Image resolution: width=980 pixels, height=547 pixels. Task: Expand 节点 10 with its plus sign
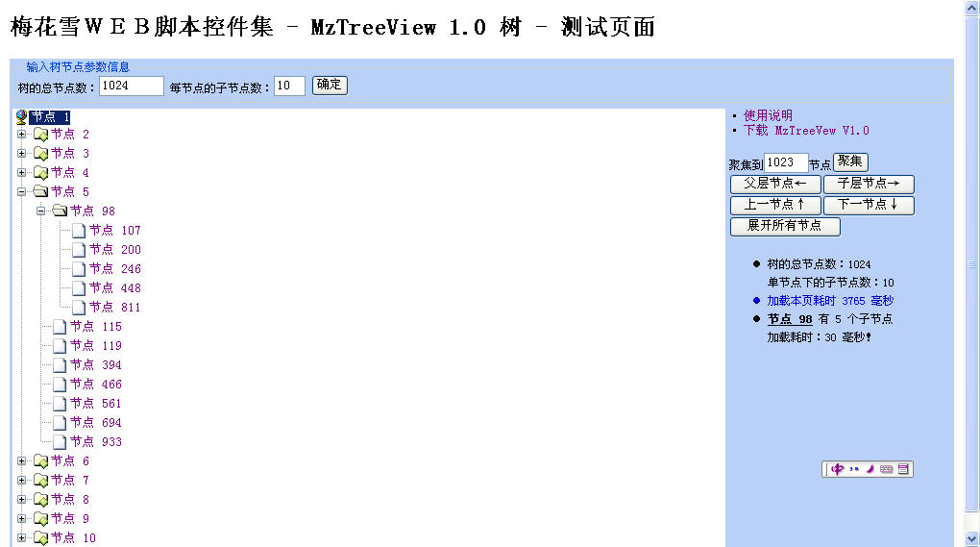click(x=21, y=538)
